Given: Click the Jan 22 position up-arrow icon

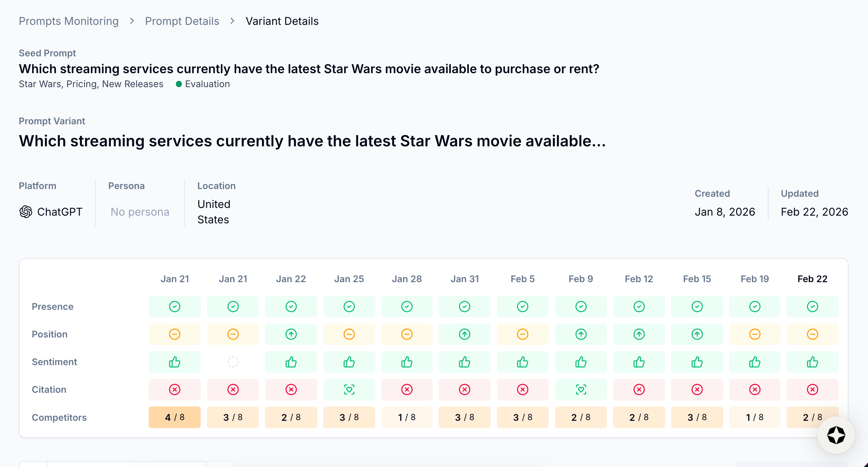Looking at the screenshot, I should coord(291,334).
